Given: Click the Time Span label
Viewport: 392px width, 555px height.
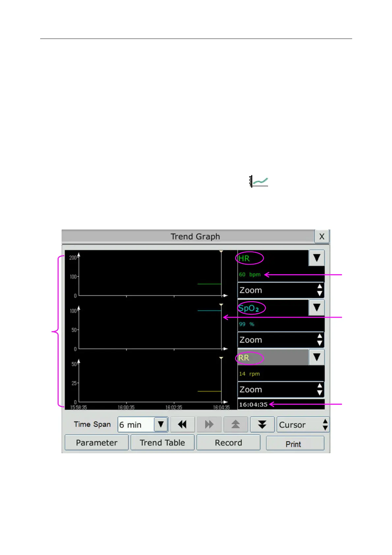Looking at the screenshot, I should 92,424.
